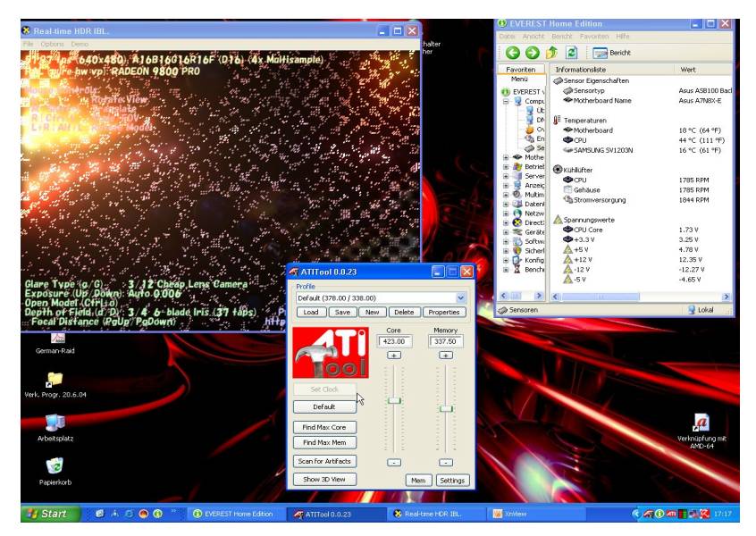Click the Up-level arrow icon in EVEREST toolbar
The width and height of the screenshot is (756, 536).
552,53
